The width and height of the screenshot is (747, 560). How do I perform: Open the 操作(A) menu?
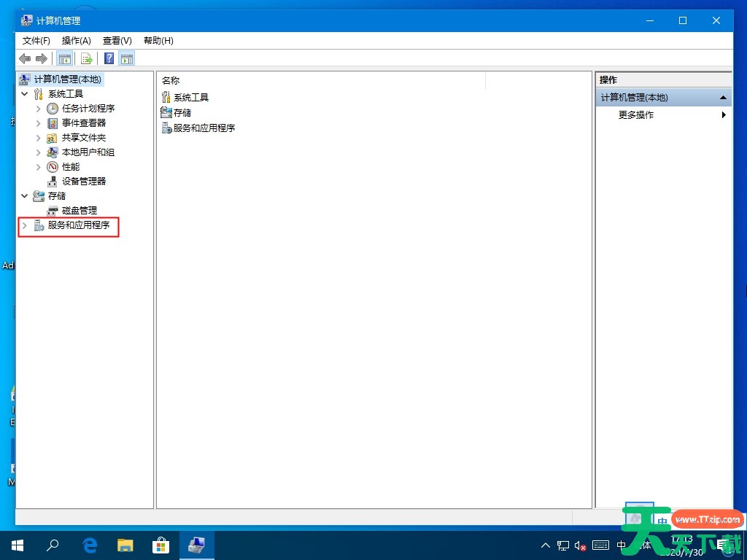76,41
